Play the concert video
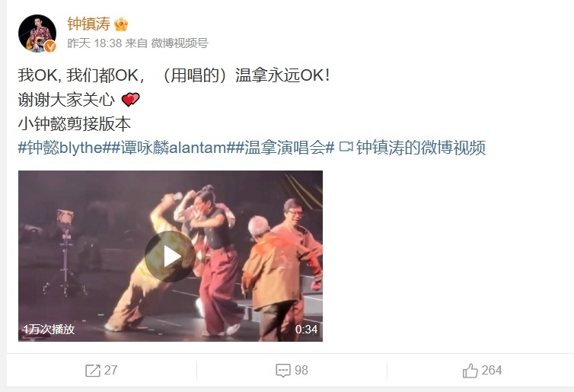 [171, 257]
